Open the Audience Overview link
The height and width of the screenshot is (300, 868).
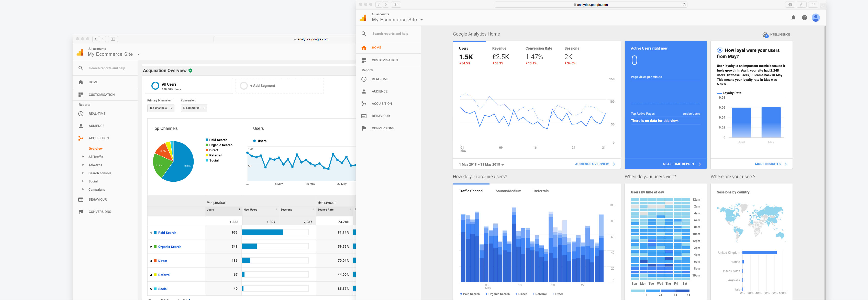pos(595,164)
